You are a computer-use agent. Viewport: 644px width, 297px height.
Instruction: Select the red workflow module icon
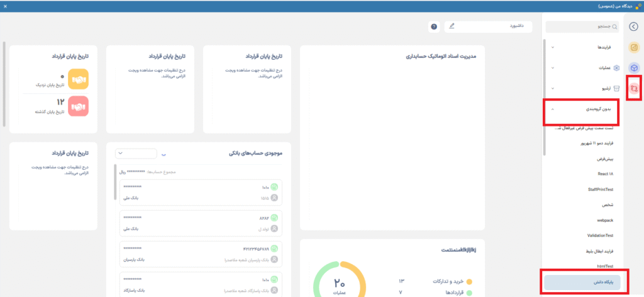634,88
